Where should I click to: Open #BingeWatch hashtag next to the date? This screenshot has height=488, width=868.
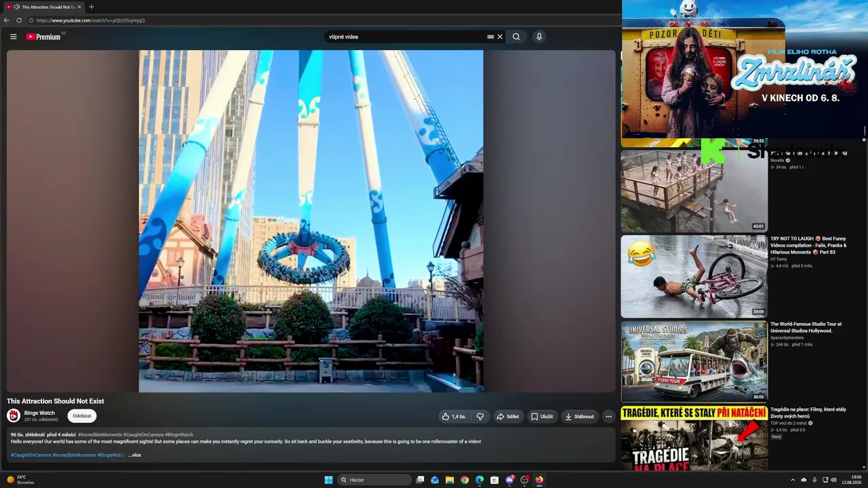click(179, 434)
